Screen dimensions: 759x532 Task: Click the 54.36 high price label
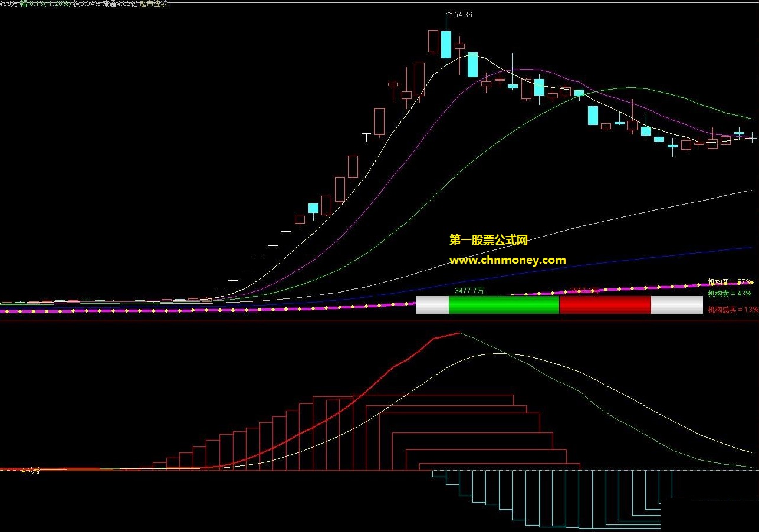tap(463, 15)
